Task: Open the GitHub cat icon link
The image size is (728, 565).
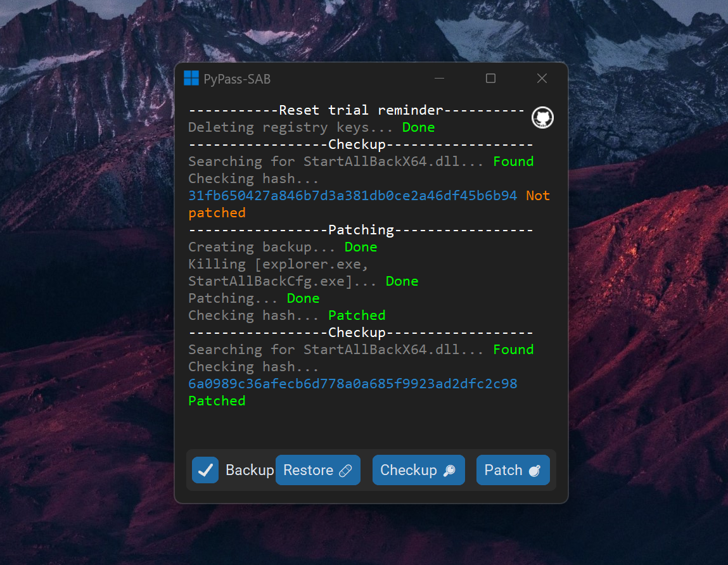Action: pyautogui.click(x=542, y=117)
